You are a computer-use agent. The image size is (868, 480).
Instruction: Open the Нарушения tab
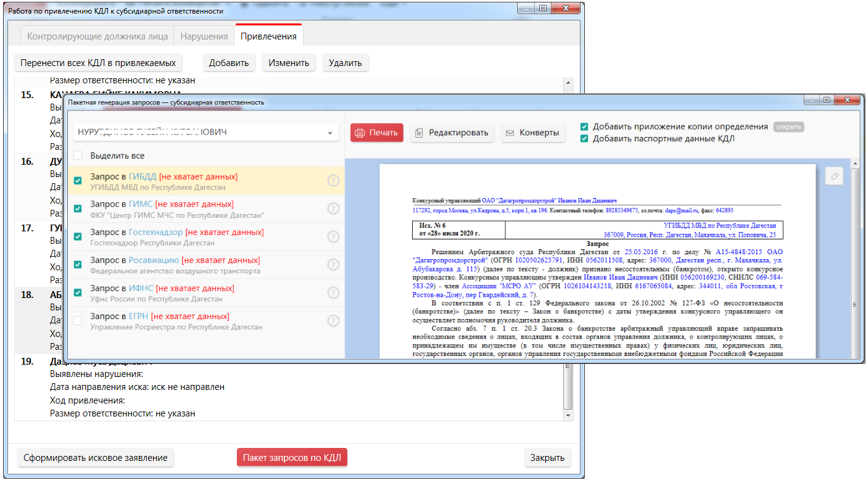coord(204,36)
